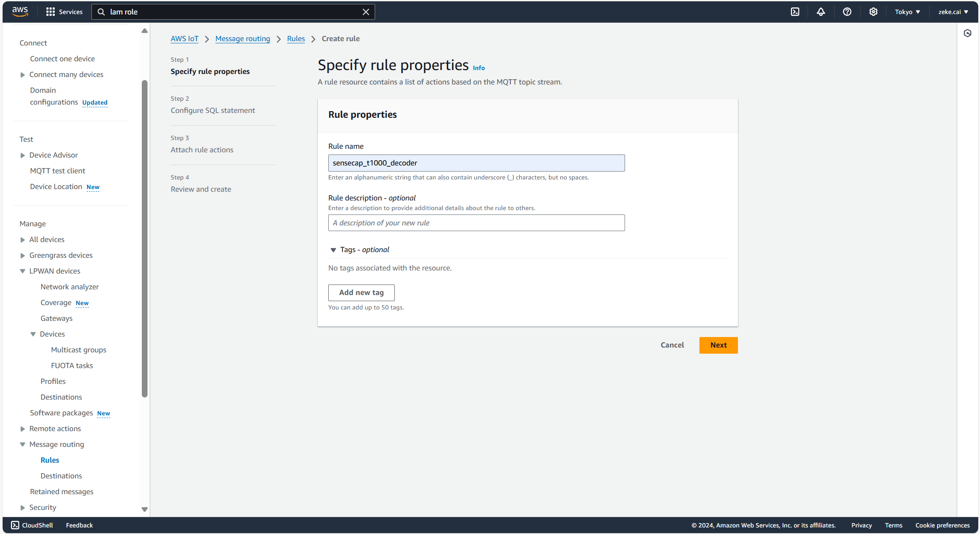The height and width of the screenshot is (534, 980).
Task: Click Step 2 Configure SQL statement
Action: (x=213, y=110)
